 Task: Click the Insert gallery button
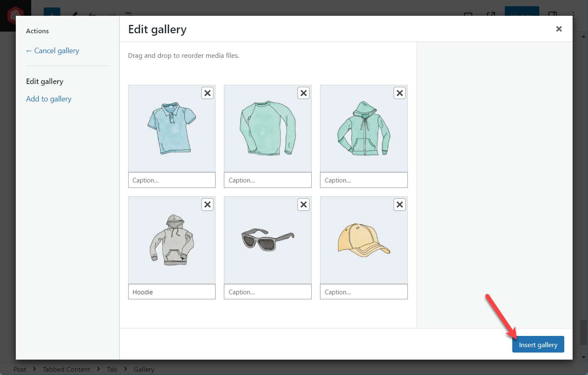538,344
